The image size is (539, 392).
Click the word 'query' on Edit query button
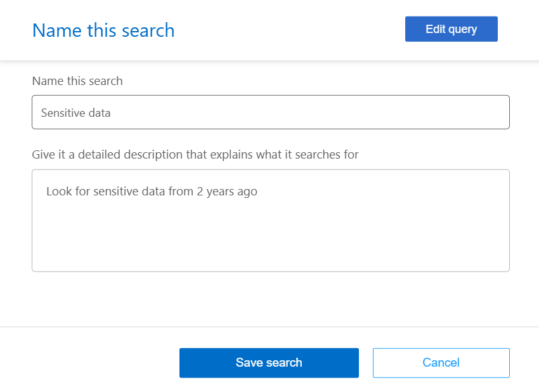pos(462,29)
